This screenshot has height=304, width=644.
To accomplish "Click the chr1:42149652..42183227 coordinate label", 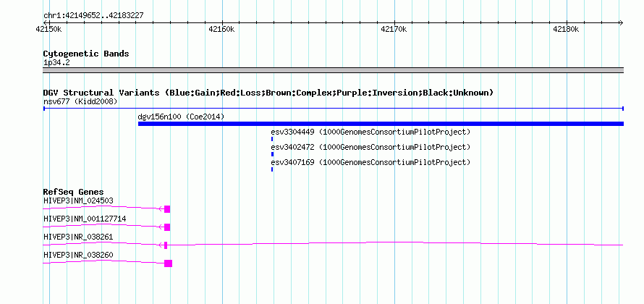I will click(93, 16).
